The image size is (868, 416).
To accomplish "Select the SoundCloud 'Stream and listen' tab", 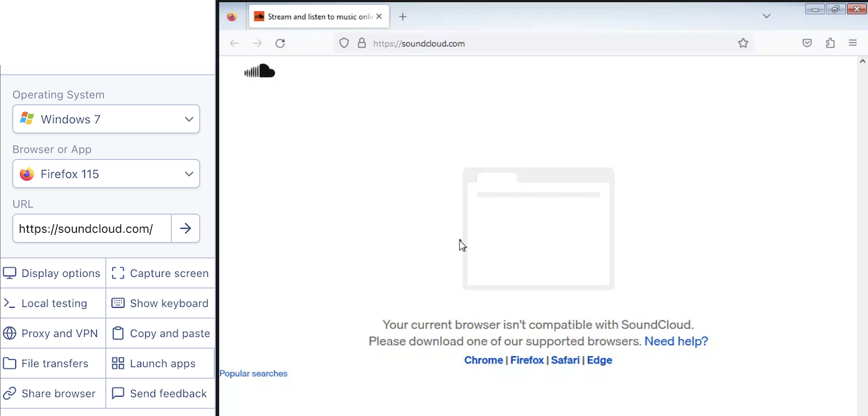I will click(319, 17).
